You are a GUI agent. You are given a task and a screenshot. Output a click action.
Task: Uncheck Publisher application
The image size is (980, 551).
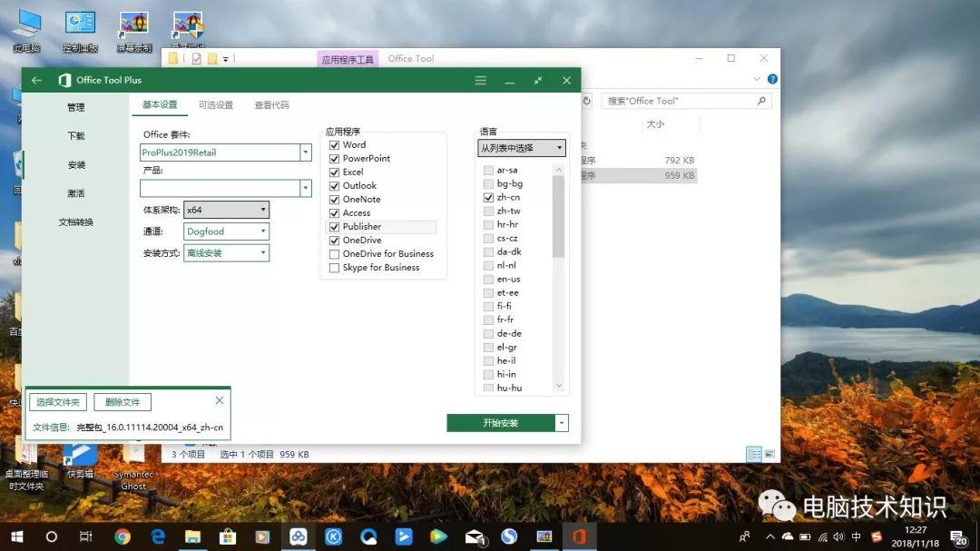(x=334, y=227)
